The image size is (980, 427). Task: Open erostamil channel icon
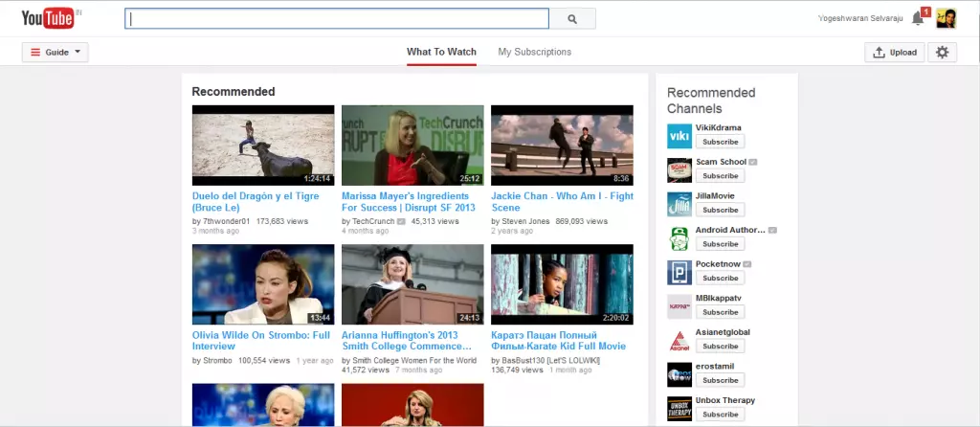click(679, 374)
